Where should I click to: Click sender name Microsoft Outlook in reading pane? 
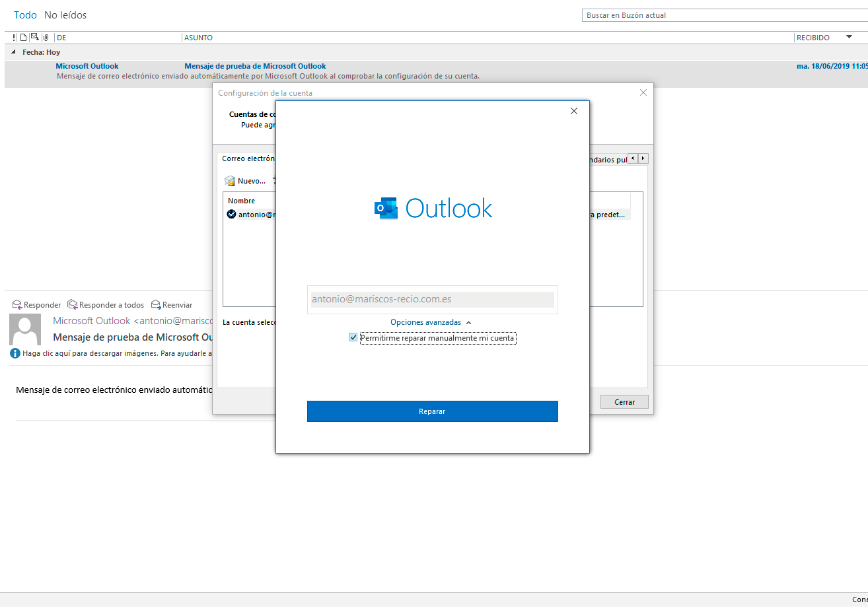click(x=92, y=321)
